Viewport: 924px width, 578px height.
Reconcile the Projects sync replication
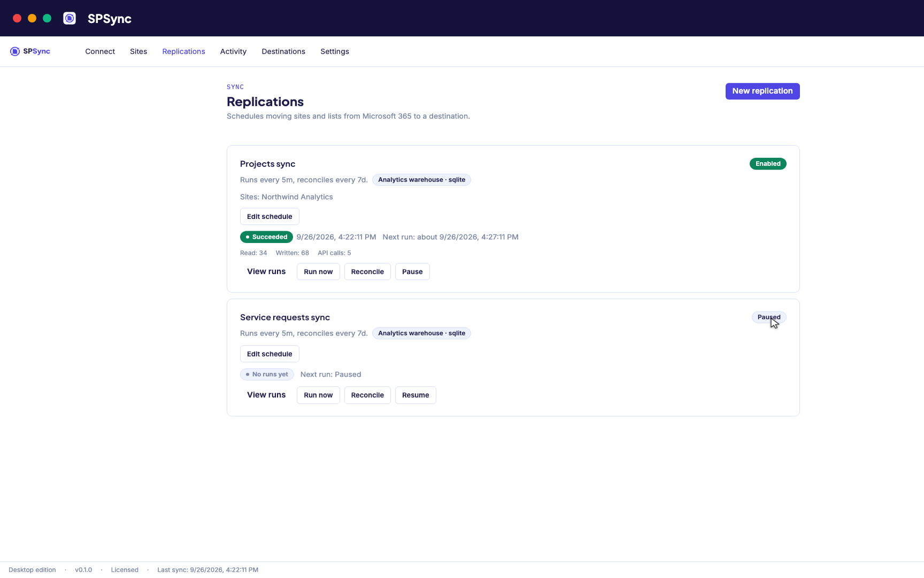tap(367, 271)
